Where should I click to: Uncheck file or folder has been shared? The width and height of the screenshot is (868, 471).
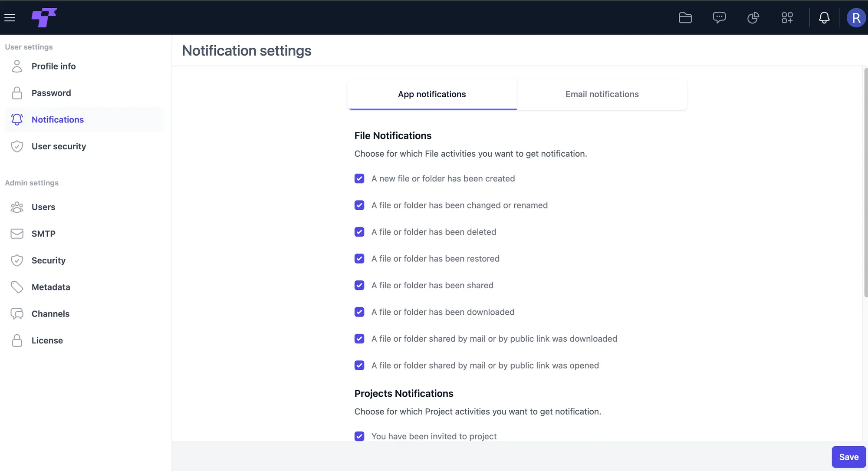(x=359, y=285)
